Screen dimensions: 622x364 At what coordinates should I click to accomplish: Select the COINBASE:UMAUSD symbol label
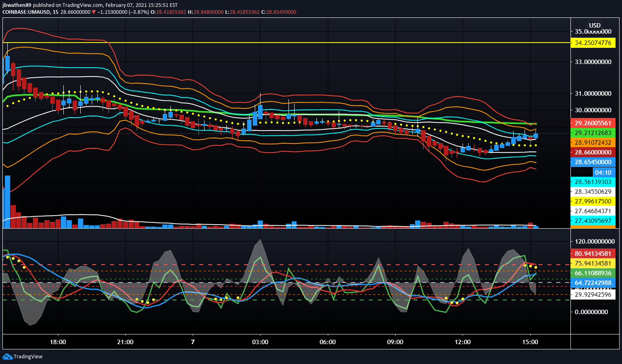coord(26,12)
